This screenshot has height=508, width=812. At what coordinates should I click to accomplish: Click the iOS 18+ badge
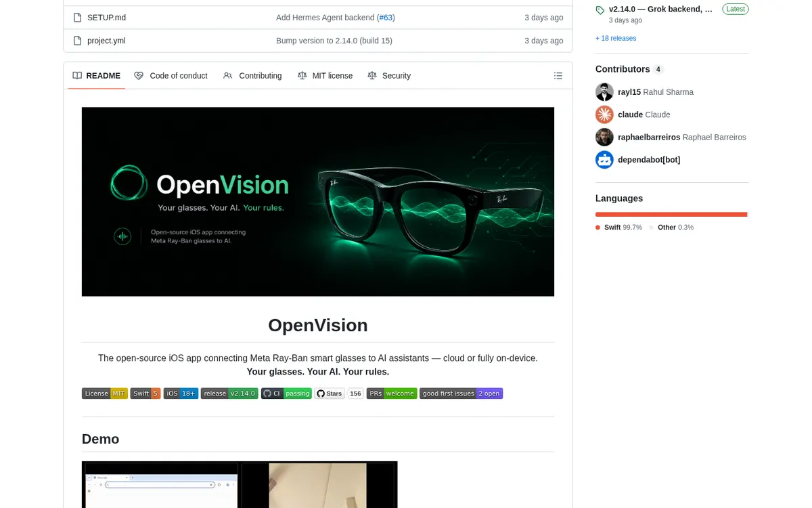[181, 394]
